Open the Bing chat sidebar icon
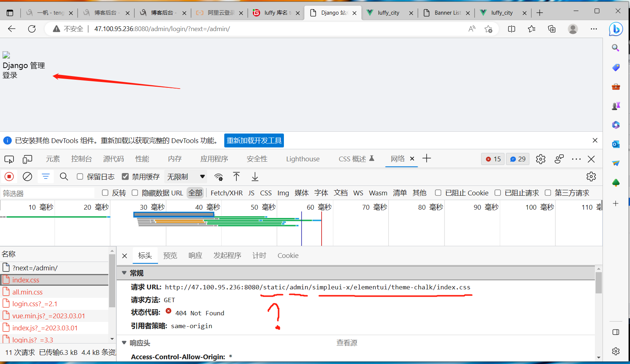The image size is (630, 364). (x=616, y=29)
